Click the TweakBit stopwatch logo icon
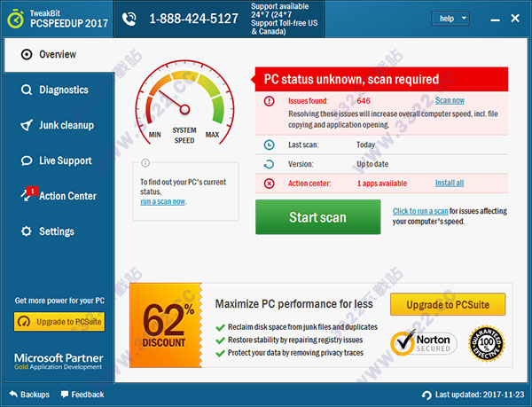The width and height of the screenshot is (532, 407). point(15,19)
